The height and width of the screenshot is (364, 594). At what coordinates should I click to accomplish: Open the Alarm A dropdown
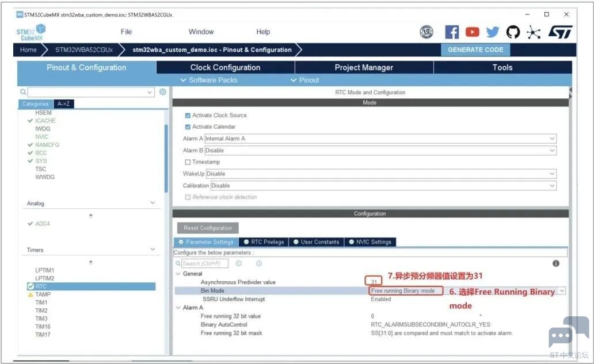380,139
